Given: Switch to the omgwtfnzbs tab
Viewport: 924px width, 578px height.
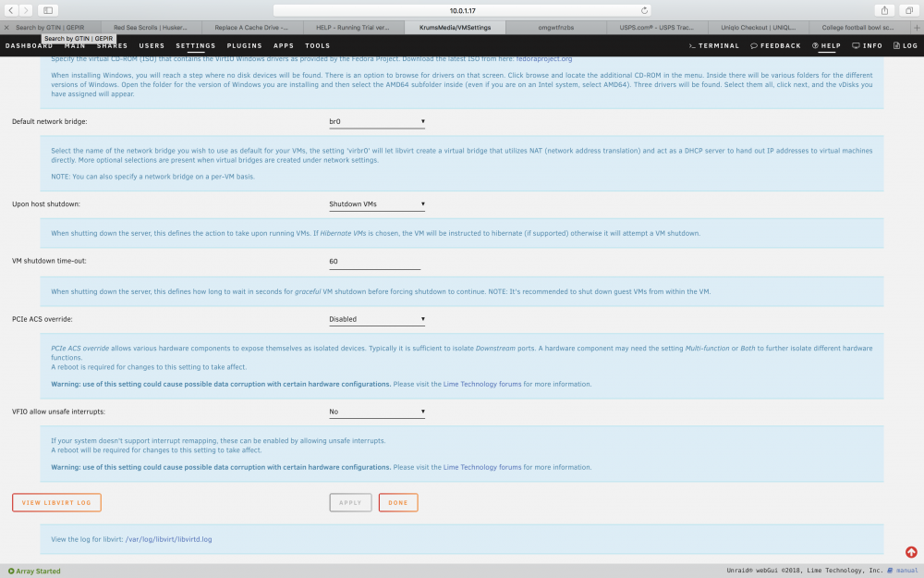Looking at the screenshot, I should [555, 27].
